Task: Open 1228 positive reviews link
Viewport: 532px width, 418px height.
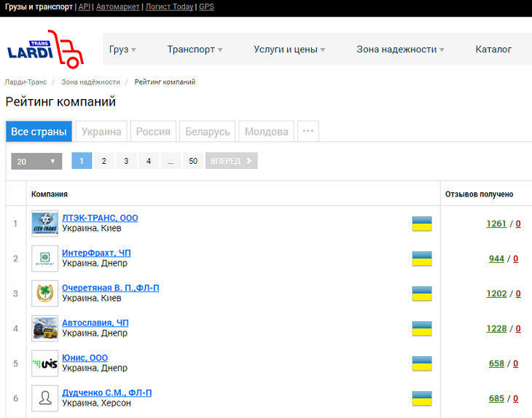Action: pyautogui.click(x=496, y=328)
